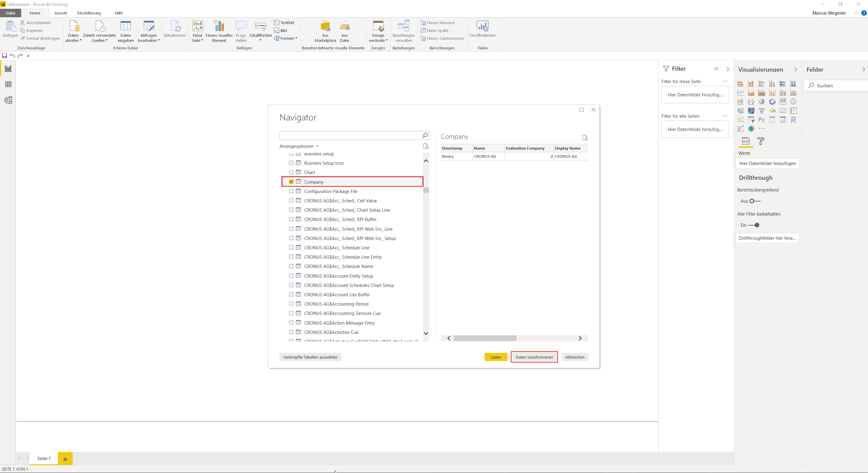Collapse the Visualisierungen pane chevron
Viewport: 868px width, 473px height.
[x=796, y=69]
